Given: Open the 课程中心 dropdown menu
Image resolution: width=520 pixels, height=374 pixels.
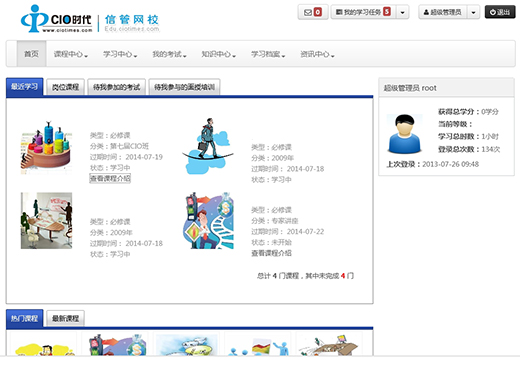Looking at the screenshot, I should pos(71,54).
